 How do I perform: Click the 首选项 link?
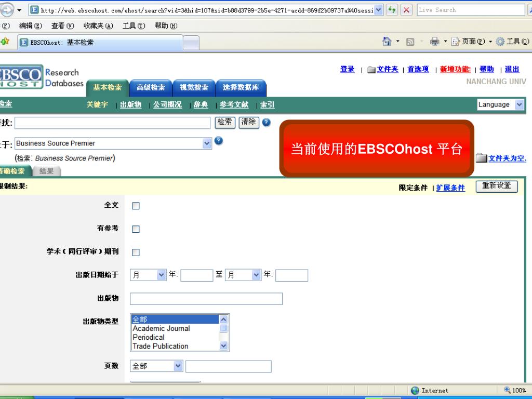point(418,69)
